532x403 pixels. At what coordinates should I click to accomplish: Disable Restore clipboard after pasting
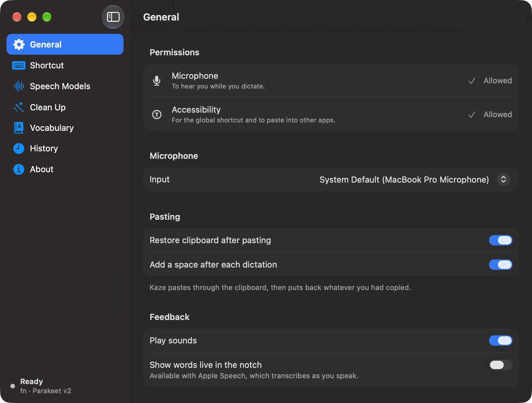tap(500, 240)
